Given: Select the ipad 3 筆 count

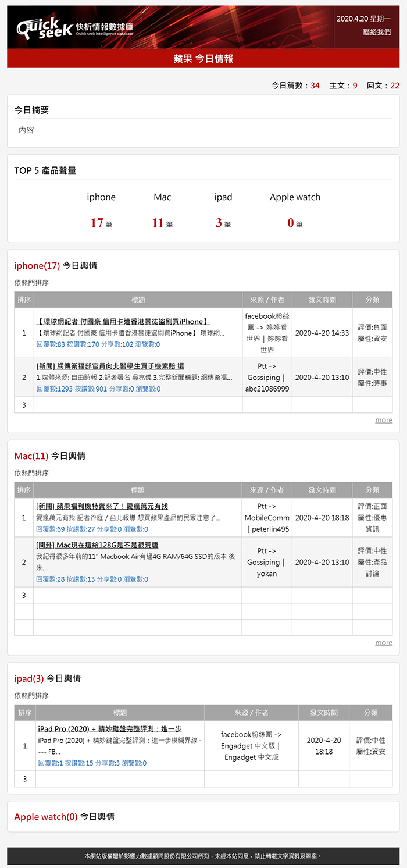Looking at the screenshot, I should pos(223,223).
